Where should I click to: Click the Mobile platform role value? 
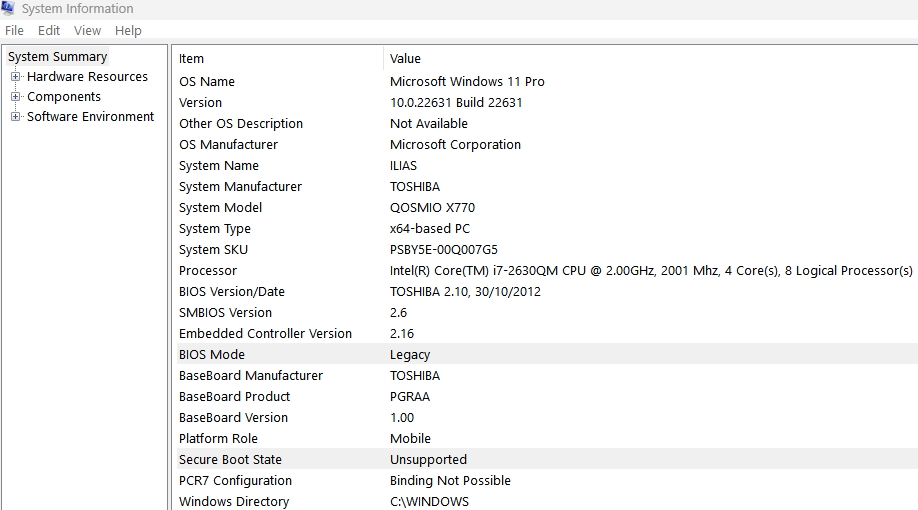pos(410,439)
